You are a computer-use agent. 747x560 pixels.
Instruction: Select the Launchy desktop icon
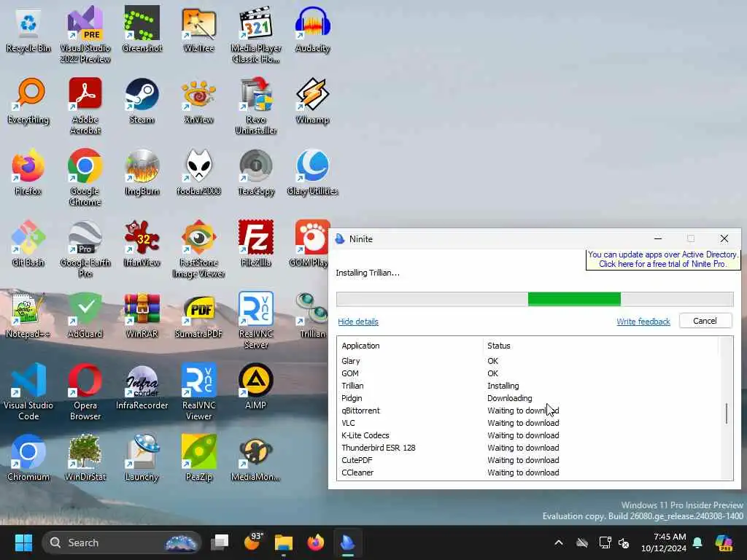142,458
